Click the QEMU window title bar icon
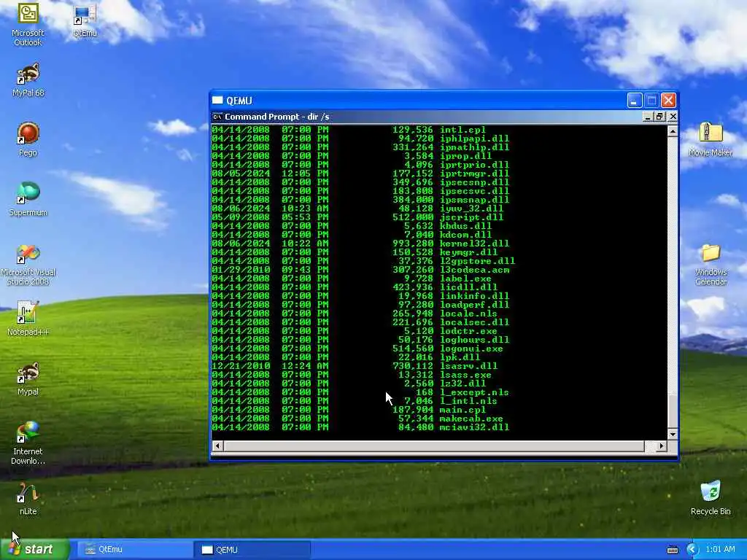 217,101
